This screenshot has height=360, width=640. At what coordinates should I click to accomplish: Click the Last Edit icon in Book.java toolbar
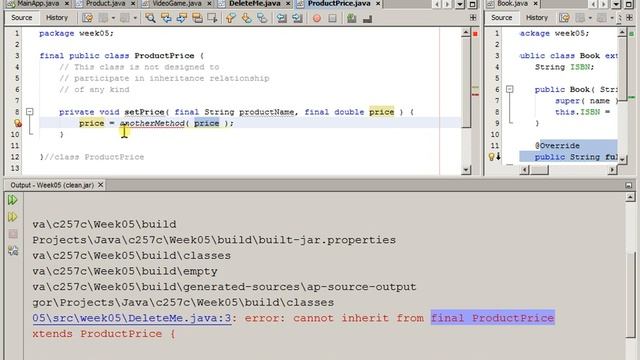(564, 18)
